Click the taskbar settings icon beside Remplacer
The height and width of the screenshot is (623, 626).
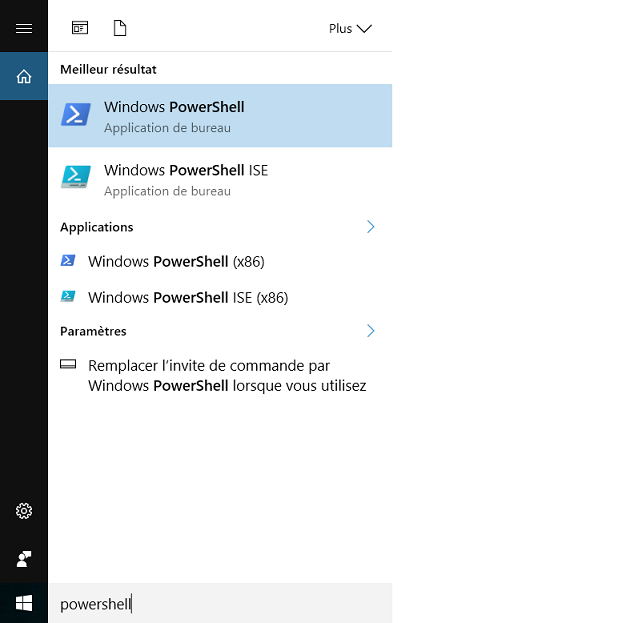point(68,364)
